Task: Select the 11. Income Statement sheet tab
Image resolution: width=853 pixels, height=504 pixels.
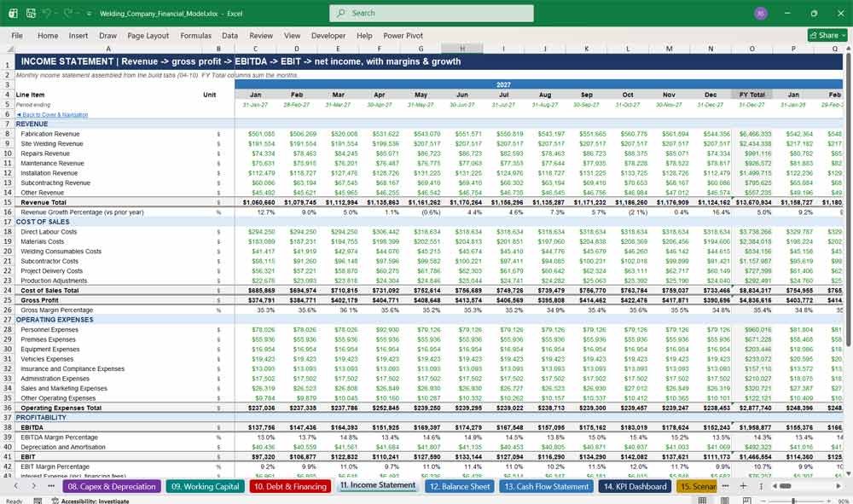Action: click(x=378, y=485)
